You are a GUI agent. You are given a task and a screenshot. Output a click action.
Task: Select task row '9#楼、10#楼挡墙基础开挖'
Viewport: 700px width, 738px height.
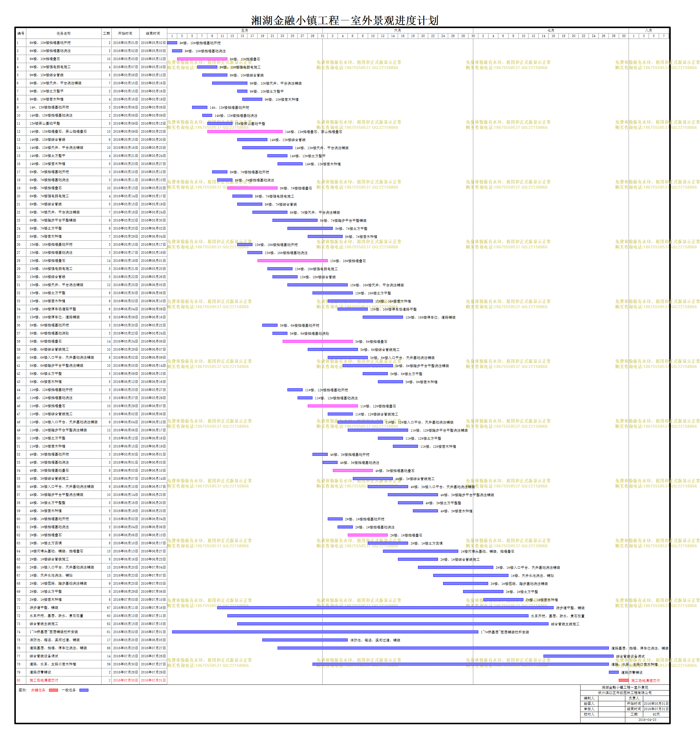point(91,42)
